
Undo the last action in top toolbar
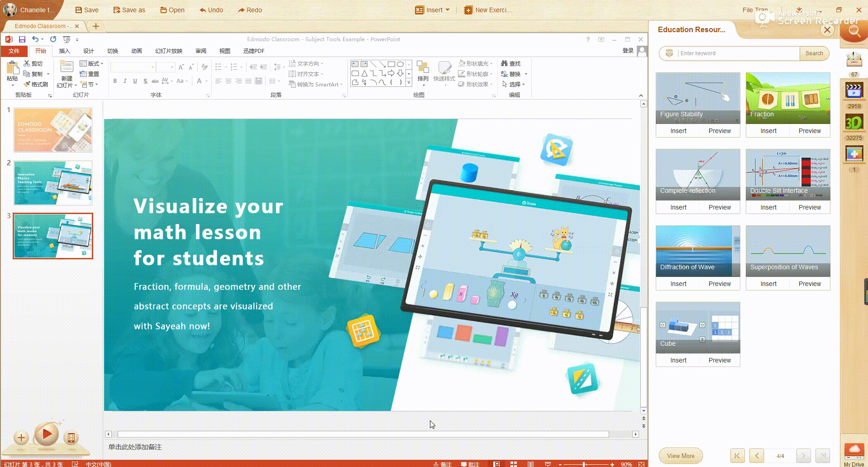(x=211, y=10)
